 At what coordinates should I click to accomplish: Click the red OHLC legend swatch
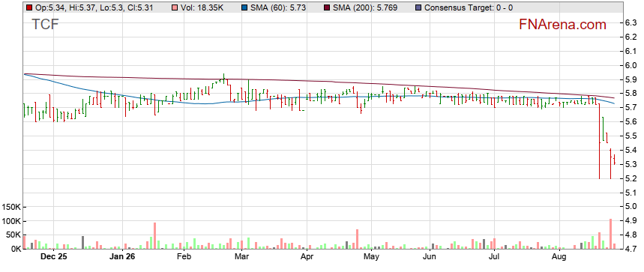point(28,7)
